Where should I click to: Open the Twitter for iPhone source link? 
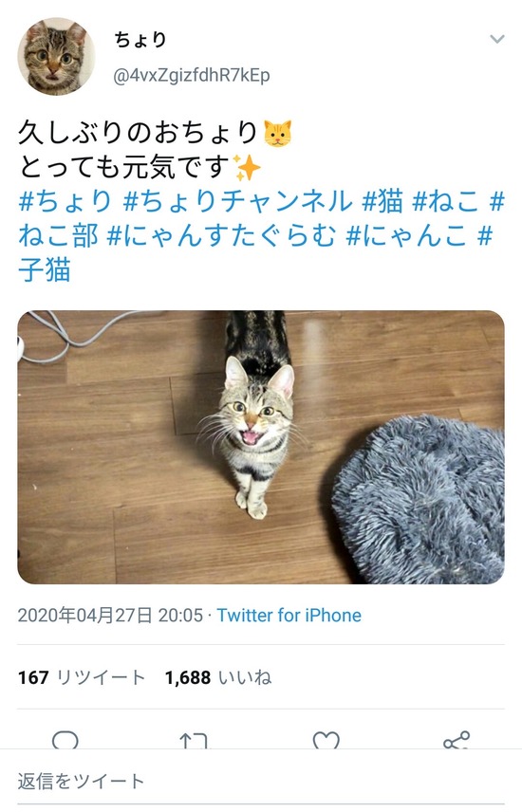point(289,616)
